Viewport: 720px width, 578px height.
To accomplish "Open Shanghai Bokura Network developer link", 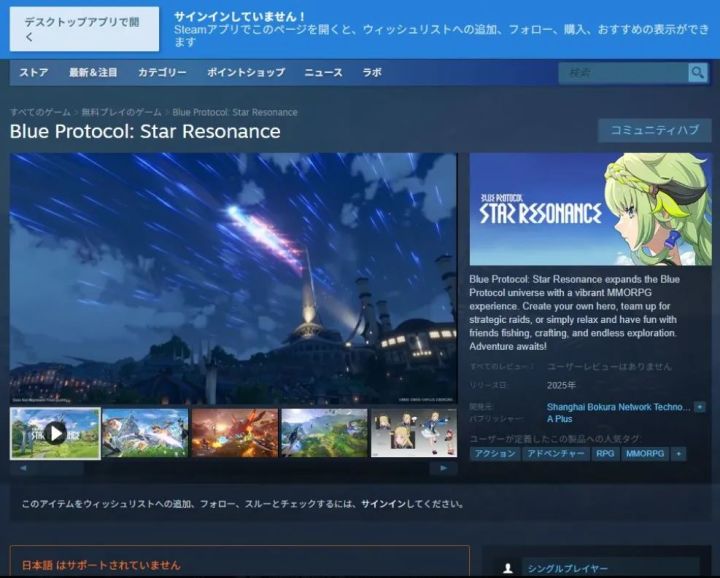I will pyautogui.click(x=618, y=407).
